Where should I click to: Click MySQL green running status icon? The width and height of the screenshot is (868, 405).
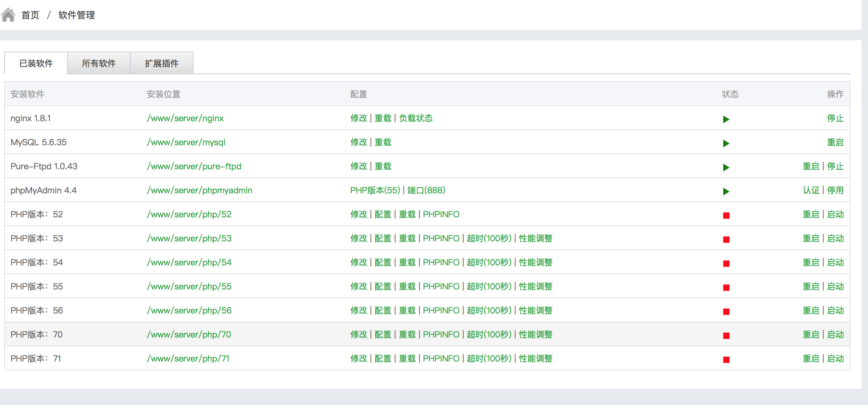726,143
